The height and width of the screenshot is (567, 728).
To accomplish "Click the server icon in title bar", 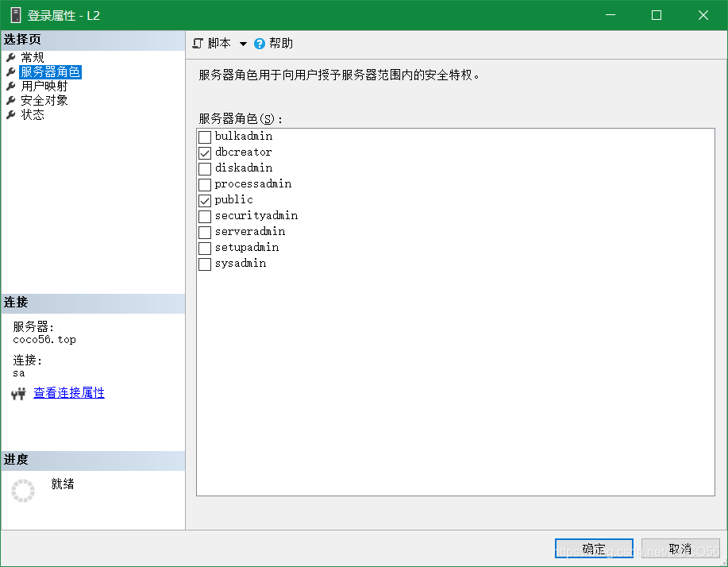I will (x=16, y=15).
